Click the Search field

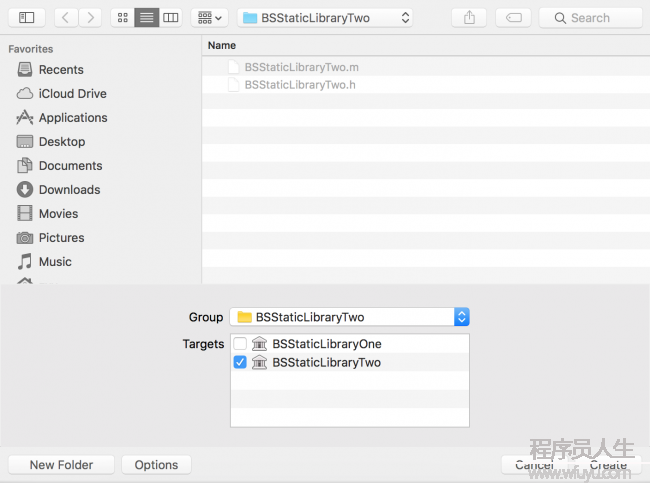point(591,18)
